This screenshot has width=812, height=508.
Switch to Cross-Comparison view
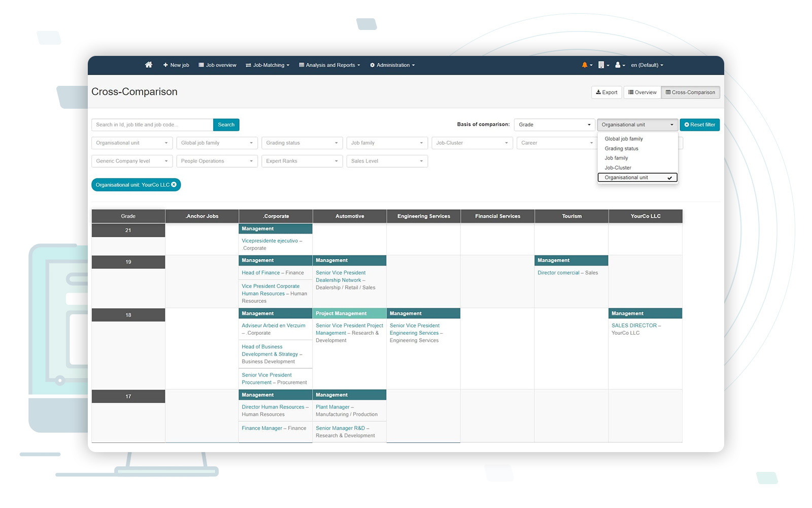(690, 92)
